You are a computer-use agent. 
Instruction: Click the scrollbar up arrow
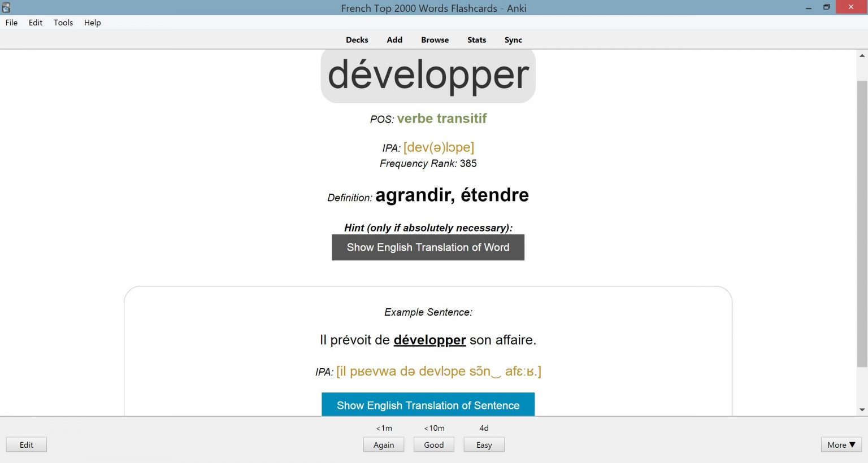click(x=862, y=55)
